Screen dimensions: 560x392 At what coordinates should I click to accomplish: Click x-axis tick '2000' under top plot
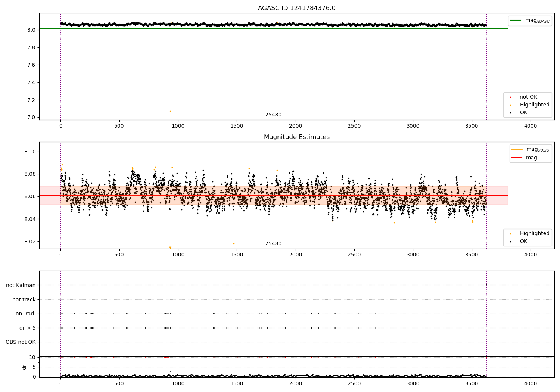[295, 126]
